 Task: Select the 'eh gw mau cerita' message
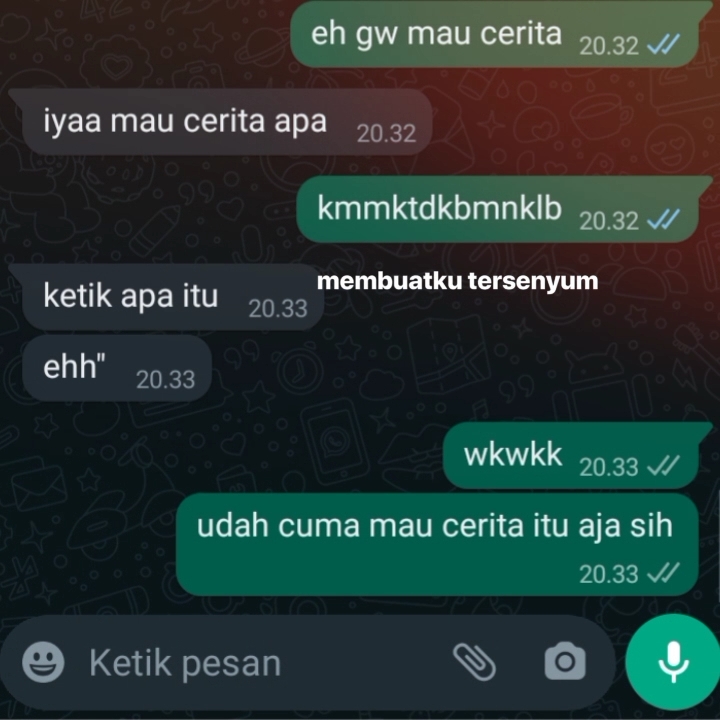point(497,34)
